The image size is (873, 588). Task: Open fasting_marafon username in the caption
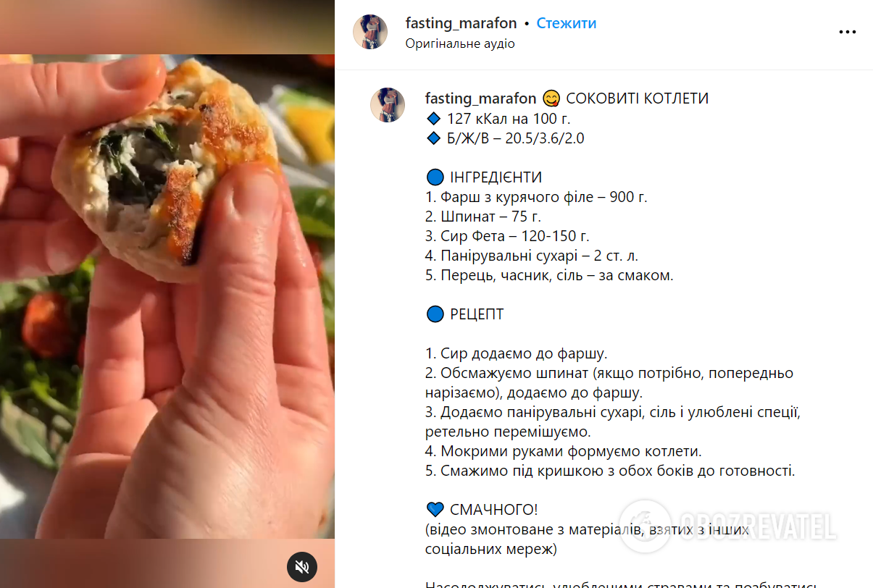[x=481, y=98]
